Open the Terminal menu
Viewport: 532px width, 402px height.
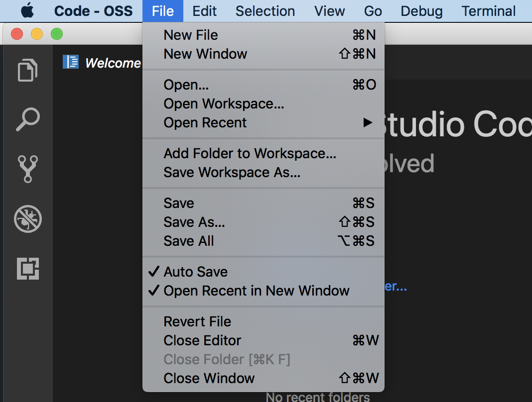coord(488,11)
